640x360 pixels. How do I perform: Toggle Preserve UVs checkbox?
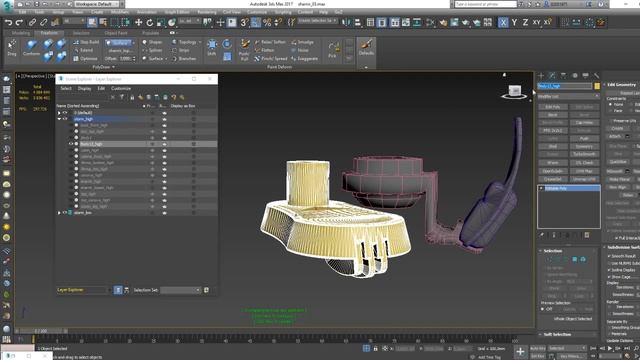611,121
